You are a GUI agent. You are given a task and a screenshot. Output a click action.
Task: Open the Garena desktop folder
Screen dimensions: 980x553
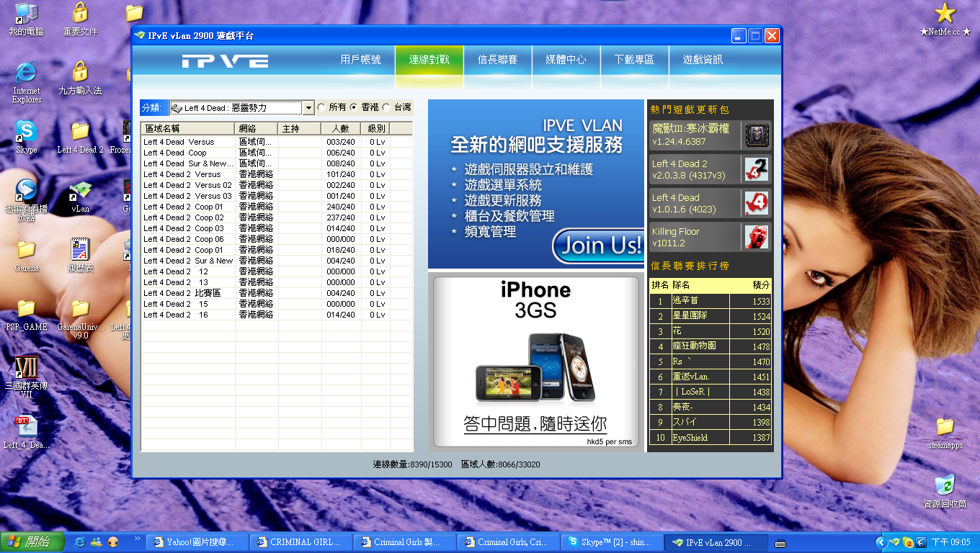pos(27,251)
